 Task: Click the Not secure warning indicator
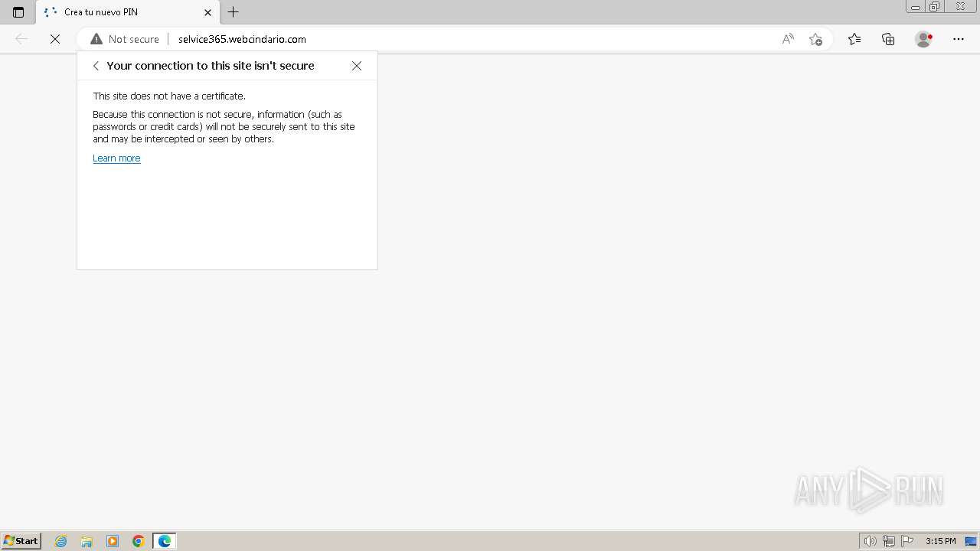(x=125, y=39)
